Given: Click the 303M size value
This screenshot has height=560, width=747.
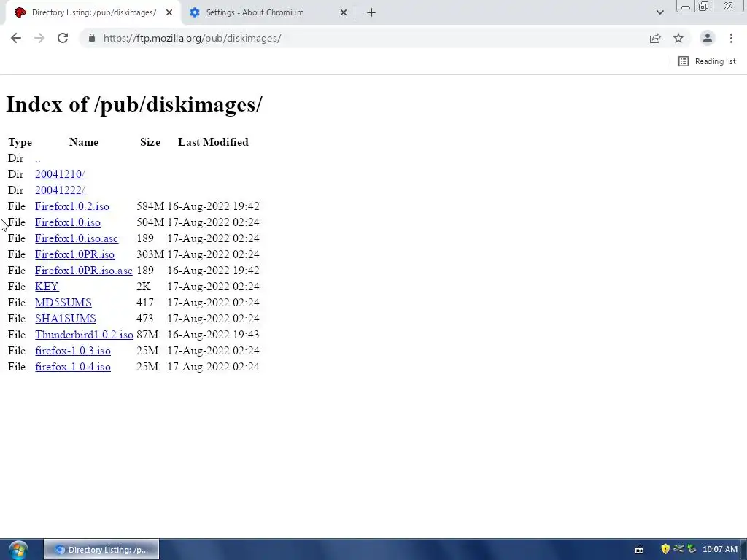Looking at the screenshot, I should 150,254.
